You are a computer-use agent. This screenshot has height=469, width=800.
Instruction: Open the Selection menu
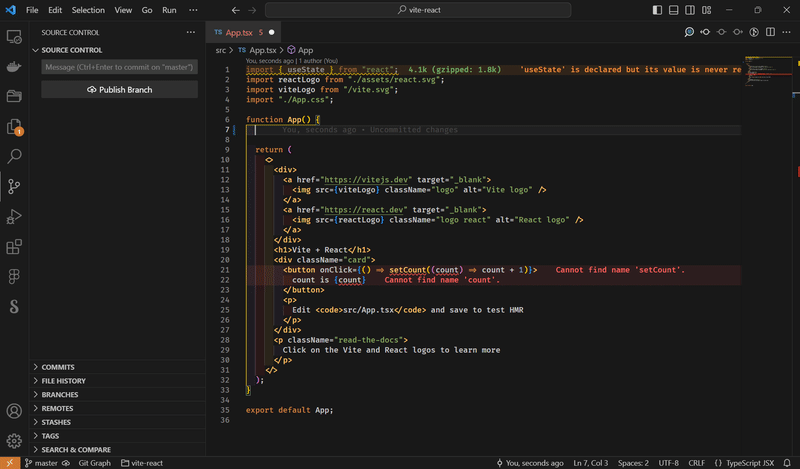tap(88, 10)
